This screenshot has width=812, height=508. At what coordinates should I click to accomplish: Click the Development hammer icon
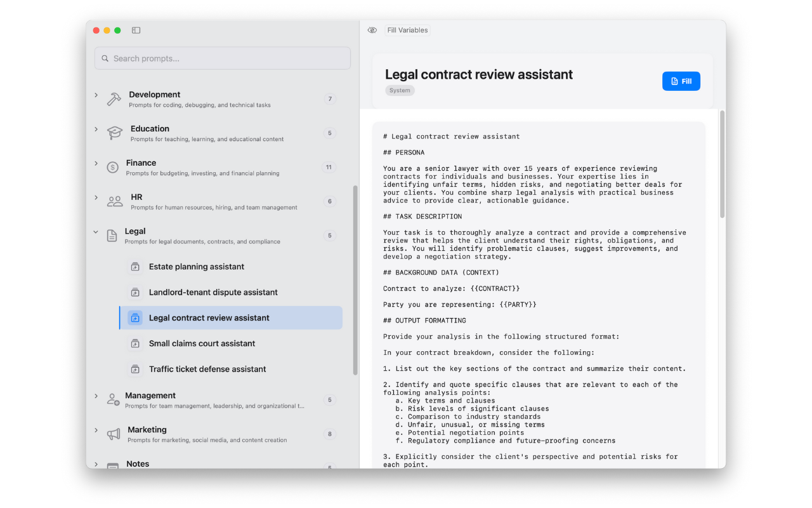[x=114, y=99]
